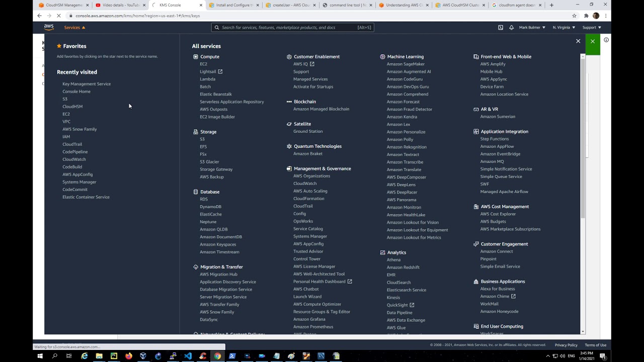644x362 pixels.
Task: Click the Database category icon
Action: 196,192
